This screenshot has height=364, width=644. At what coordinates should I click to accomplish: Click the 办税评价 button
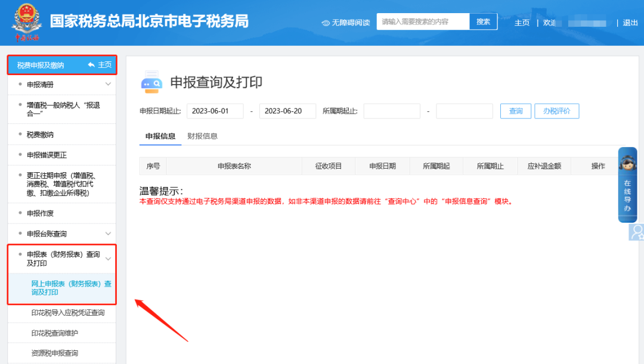pyautogui.click(x=556, y=111)
